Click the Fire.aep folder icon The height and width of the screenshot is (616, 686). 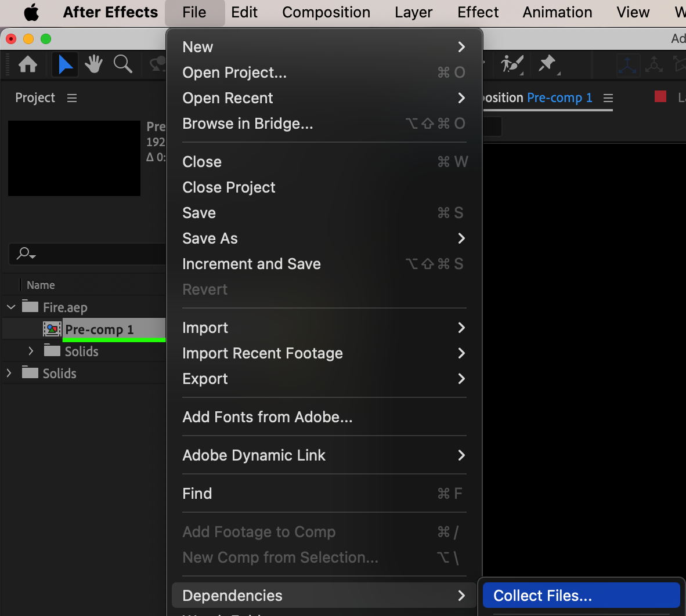tap(30, 306)
